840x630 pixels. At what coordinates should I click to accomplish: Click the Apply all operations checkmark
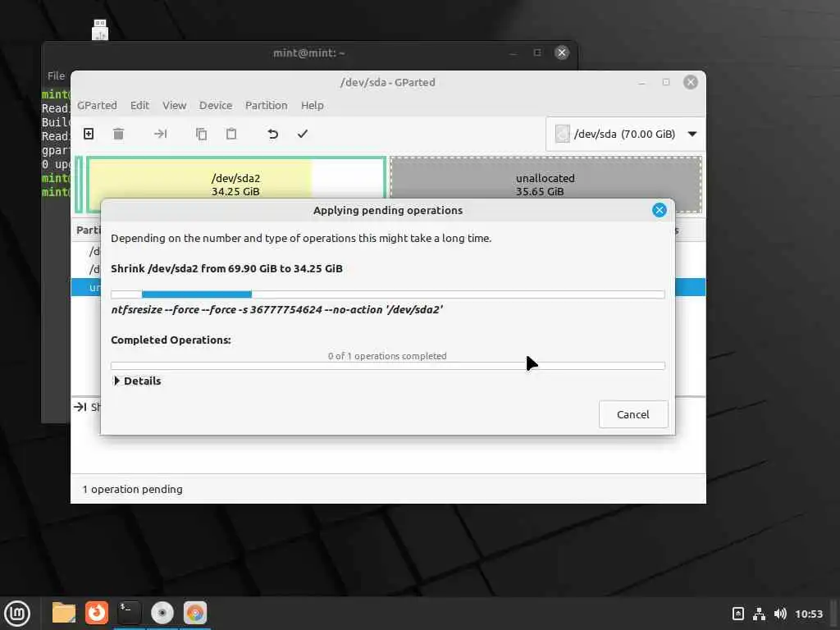tap(303, 134)
